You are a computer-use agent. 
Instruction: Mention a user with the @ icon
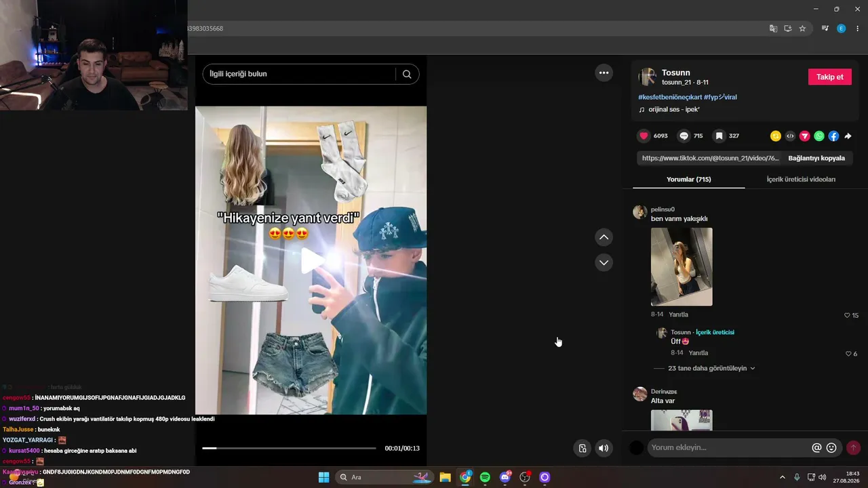click(x=816, y=447)
